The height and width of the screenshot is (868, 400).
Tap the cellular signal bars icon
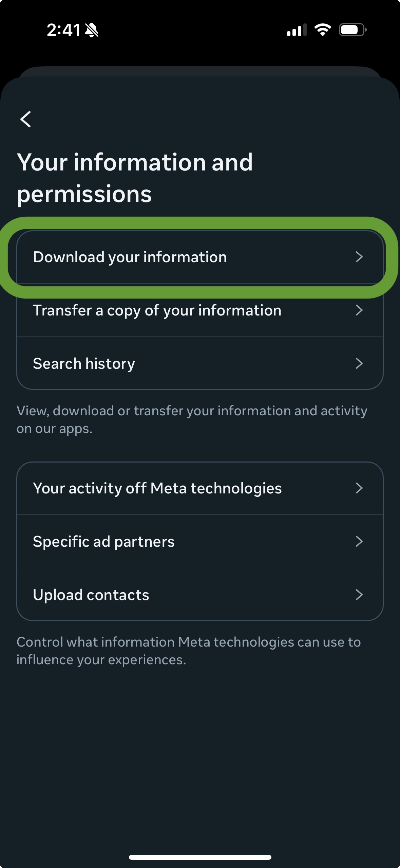297,30
